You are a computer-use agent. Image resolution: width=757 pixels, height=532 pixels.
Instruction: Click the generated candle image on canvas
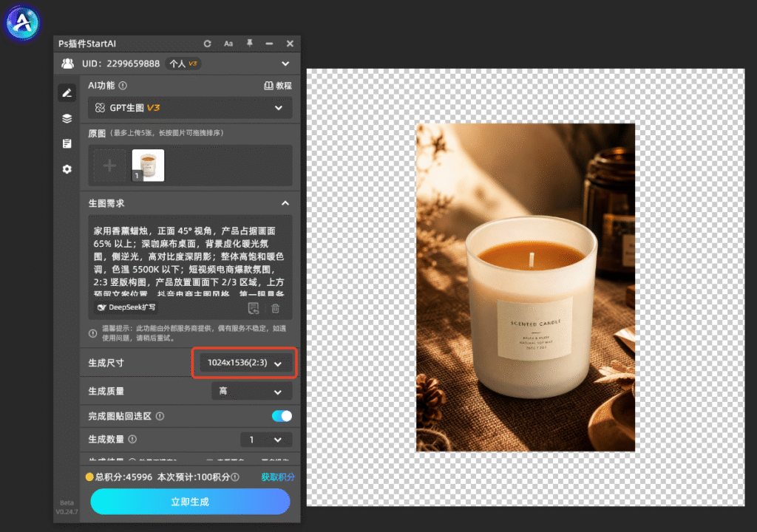526,287
